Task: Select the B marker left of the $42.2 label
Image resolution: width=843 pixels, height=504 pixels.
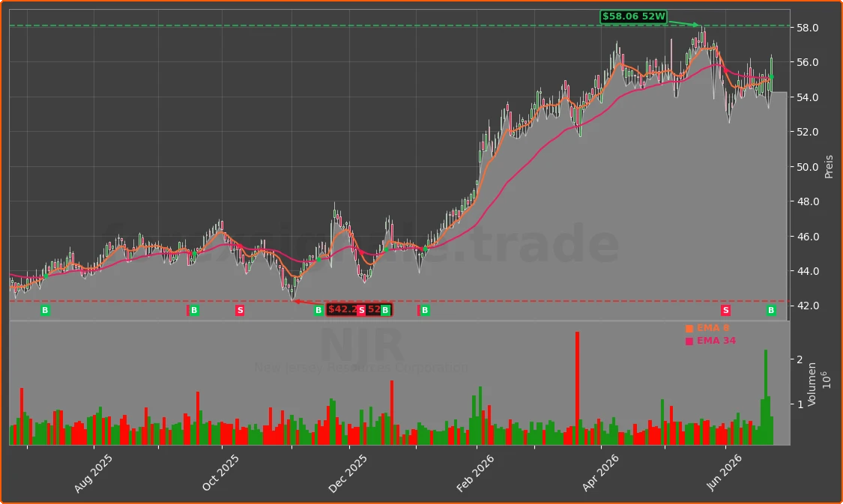Action: point(318,310)
